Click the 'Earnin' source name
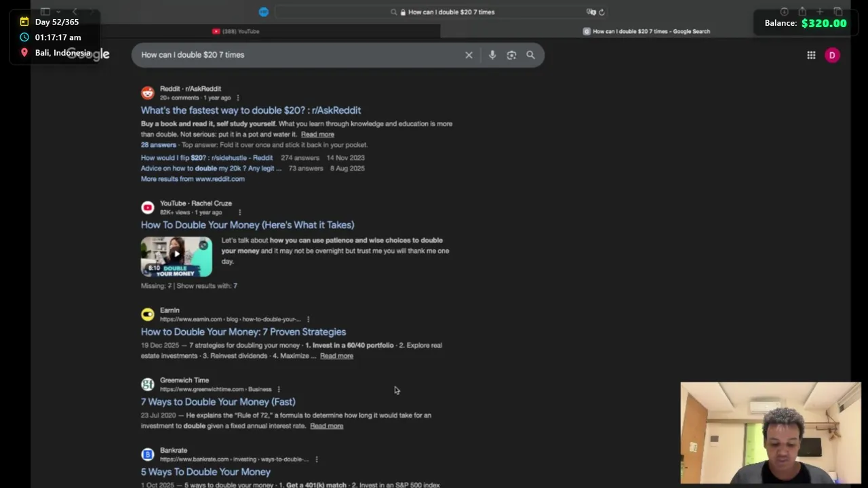The height and width of the screenshot is (488, 868). (170, 310)
